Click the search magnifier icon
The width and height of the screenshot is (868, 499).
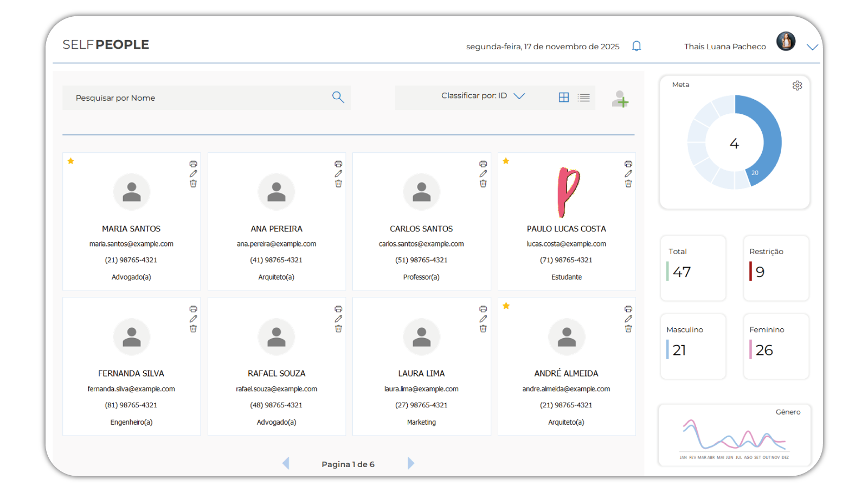(338, 98)
